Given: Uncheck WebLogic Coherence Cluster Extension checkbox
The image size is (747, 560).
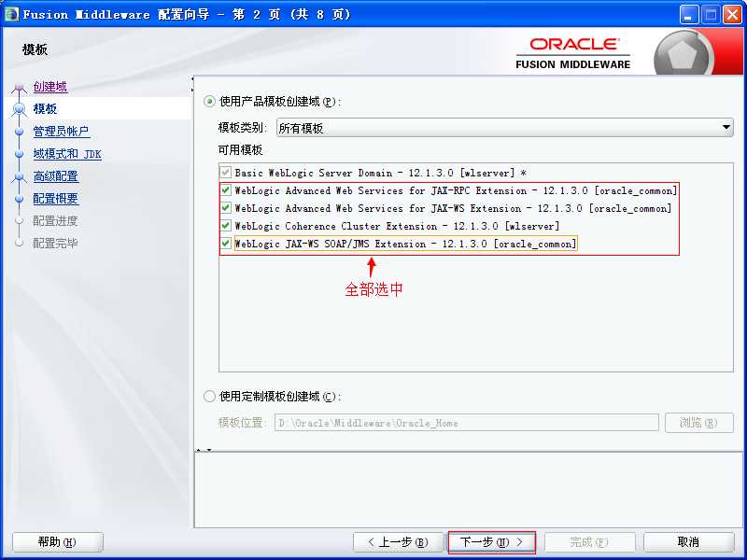Looking at the screenshot, I should [226, 226].
